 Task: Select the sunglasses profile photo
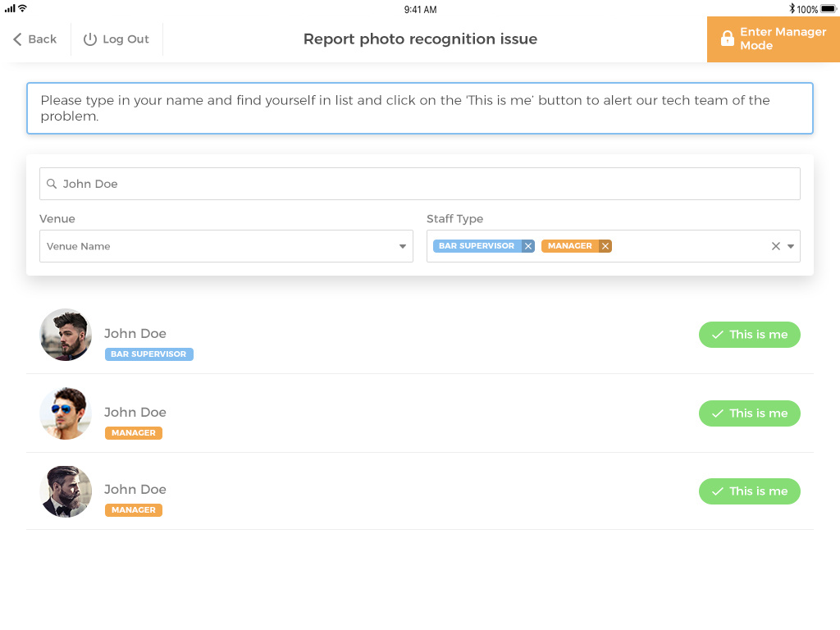click(66, 413)
